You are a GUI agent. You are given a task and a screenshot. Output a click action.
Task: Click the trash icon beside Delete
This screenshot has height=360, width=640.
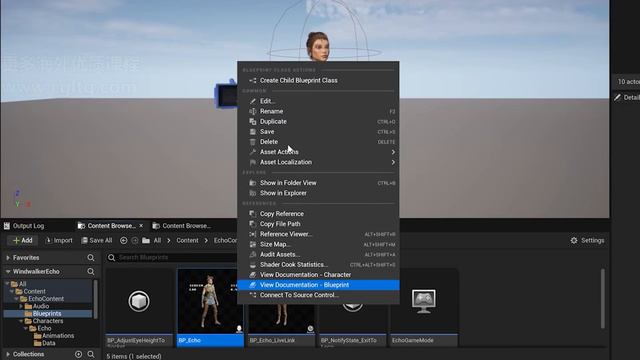pos(253,142)
